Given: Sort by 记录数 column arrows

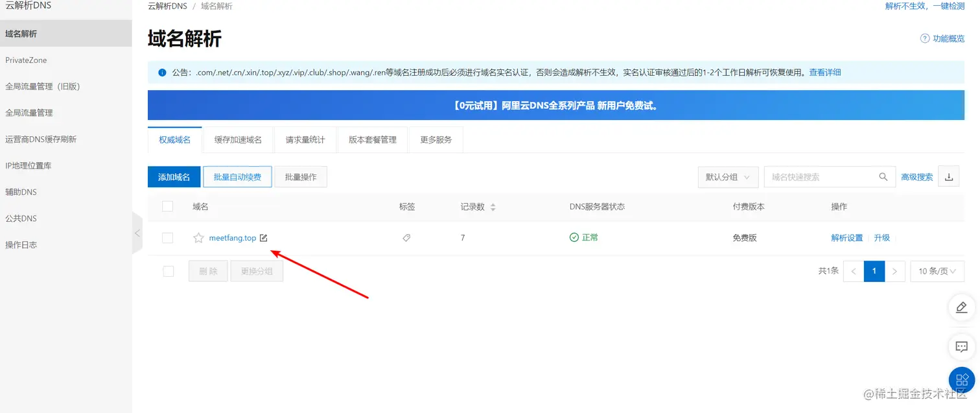Looking at the screenshot, I should [x=493, y=207].
